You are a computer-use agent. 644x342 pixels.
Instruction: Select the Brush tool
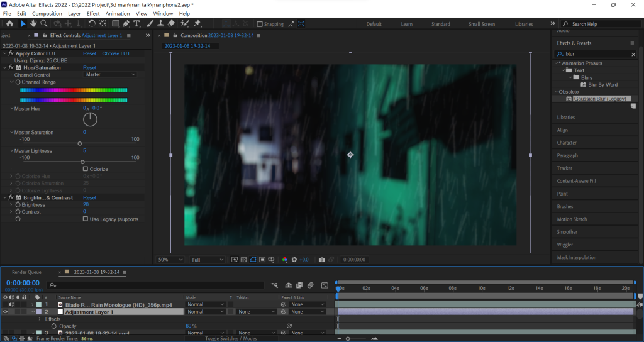pyautogui.click(x=150, y=24)
